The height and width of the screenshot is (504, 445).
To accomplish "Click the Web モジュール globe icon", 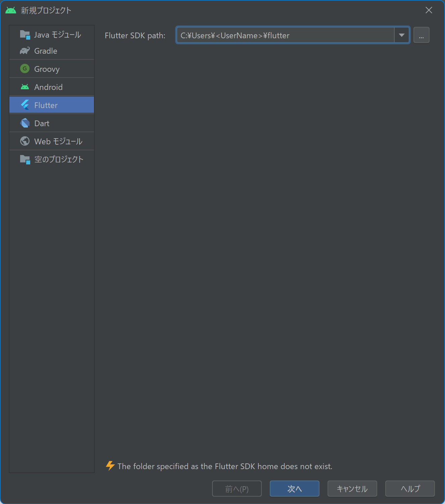I will pyautogui.click(x=25, y=141).
